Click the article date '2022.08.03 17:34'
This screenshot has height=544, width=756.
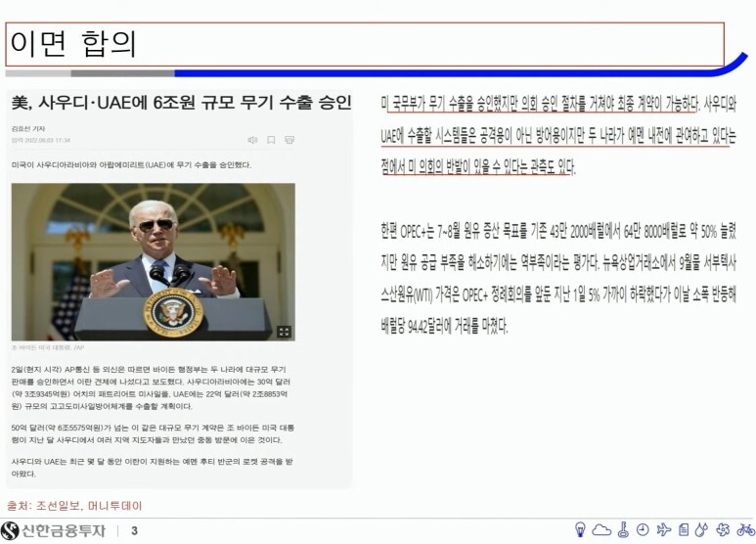(x=46, y=140)
